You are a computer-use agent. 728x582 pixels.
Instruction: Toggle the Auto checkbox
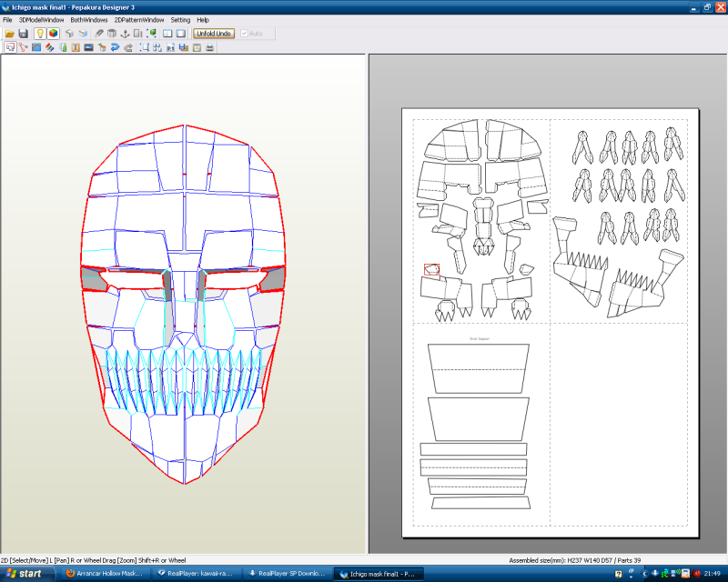252,34
